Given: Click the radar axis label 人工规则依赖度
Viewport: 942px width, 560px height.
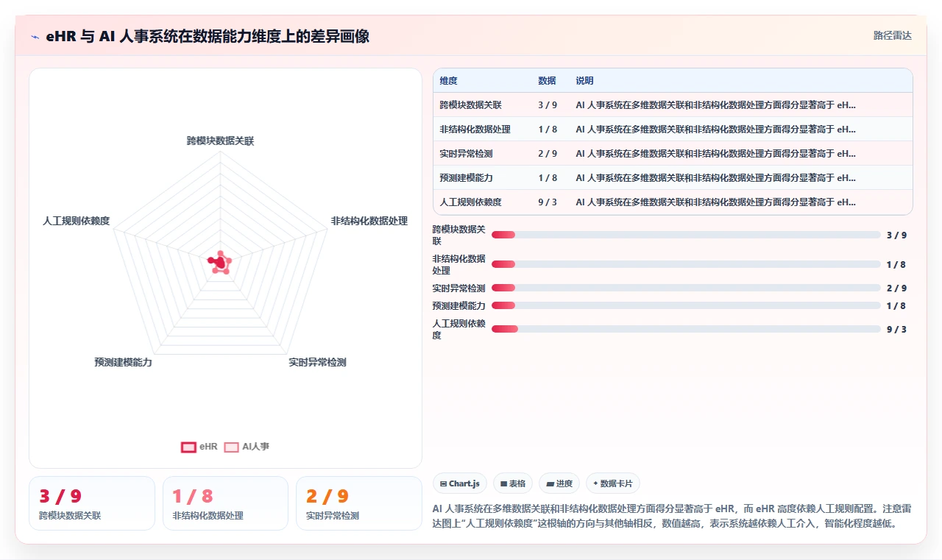Looking at the screenshot, I should 77,221.
